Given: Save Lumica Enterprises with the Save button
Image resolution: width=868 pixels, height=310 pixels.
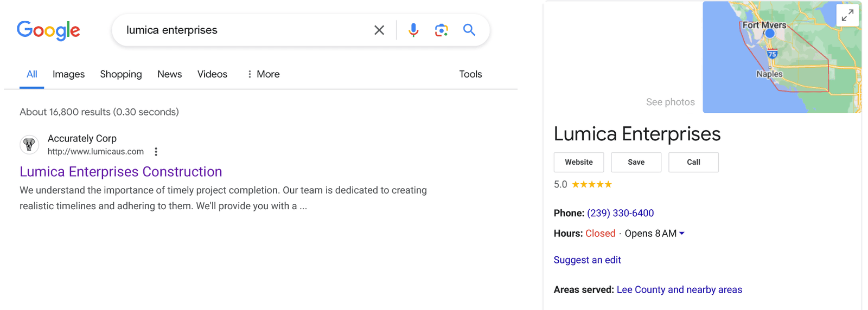Looking at the screenshot, I should [x=636, y=162].
